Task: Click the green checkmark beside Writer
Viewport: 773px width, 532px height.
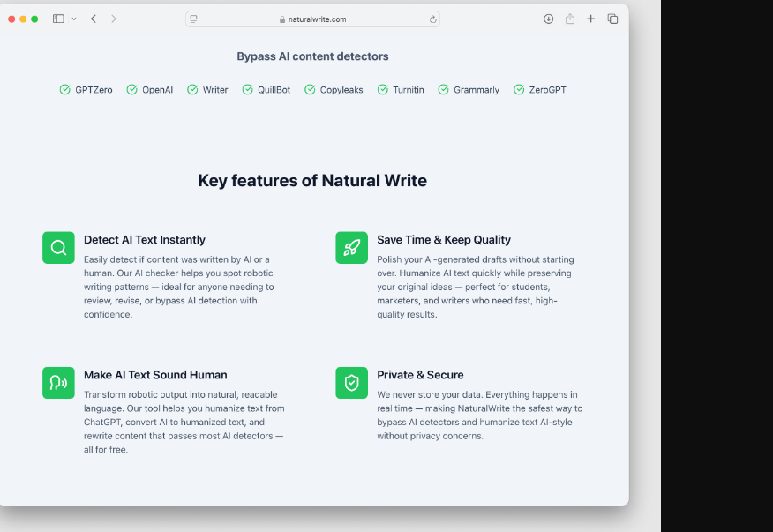Action: pyautogui.click(x=192, y=89)
